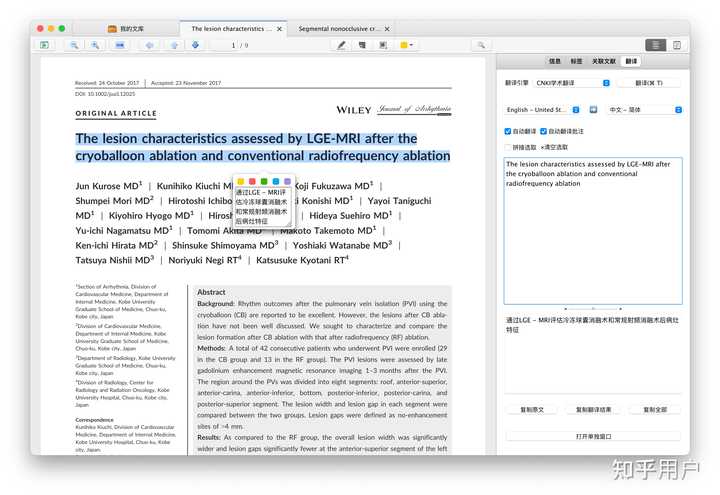Click the swap languages icon
This screenshot has height=495, width=720.
point(593,110)
